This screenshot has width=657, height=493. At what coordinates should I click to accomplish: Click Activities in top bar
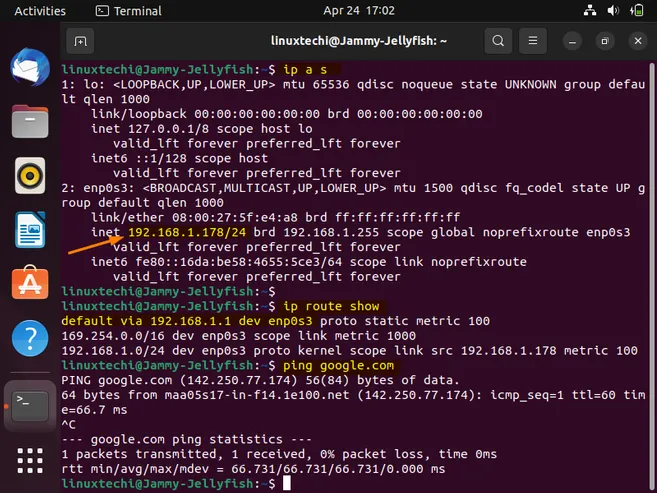(x=40, y=11)
